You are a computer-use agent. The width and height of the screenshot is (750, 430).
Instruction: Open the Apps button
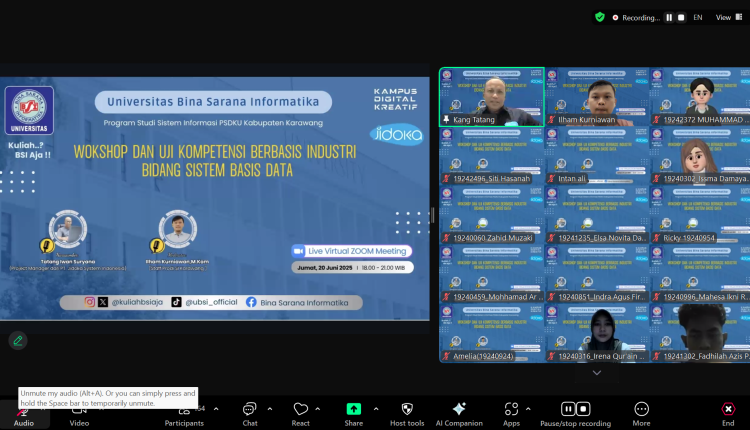pos(511,415)
